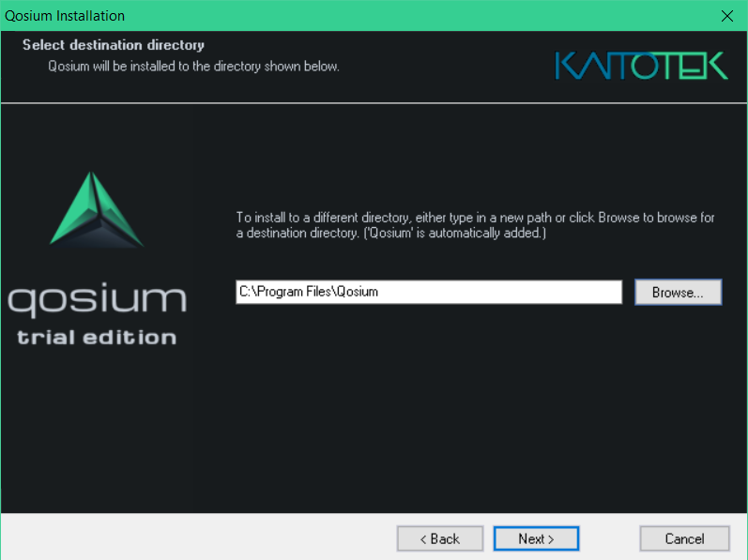
Task: Click the Kaitotek logo
Action: (x=642, y=66)
